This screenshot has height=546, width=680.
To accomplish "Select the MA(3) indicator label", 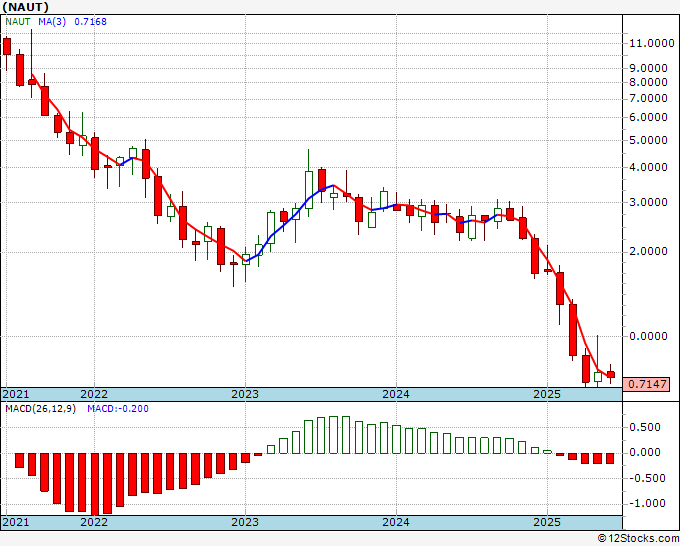I will point(52,22).
